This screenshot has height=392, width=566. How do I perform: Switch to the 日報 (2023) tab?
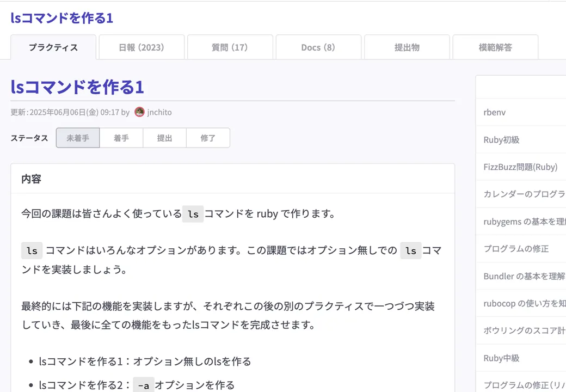click(141, 47)
